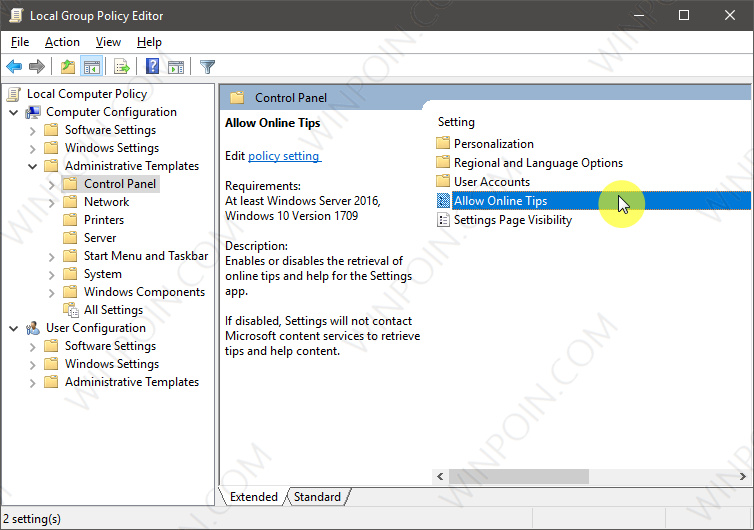Image resolution: width=754 pixels, height=530 pixels.
Task: Click the Forward arrow toolbar icon
Action: click(x=37, y=66)
